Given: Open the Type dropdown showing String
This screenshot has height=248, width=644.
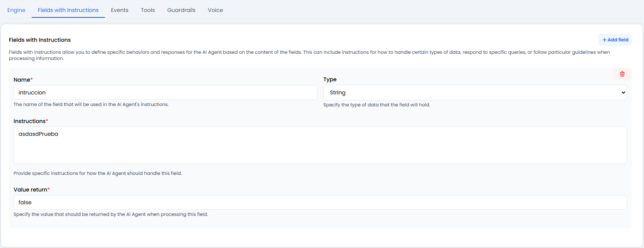Looking at the screenshot, I should [x=475, y=92].
